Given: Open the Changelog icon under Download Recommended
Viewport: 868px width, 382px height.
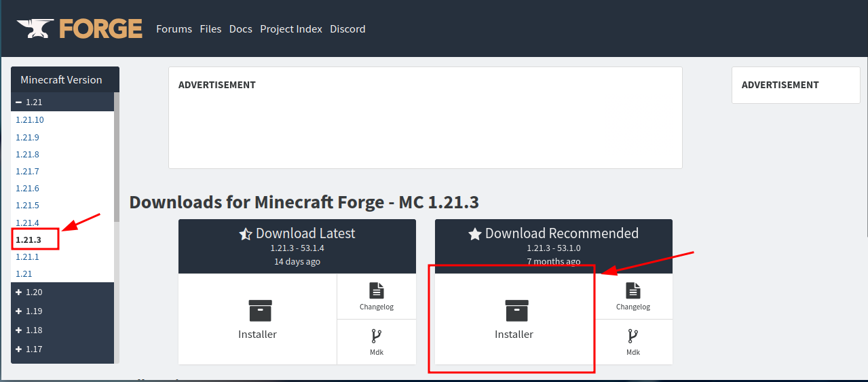Looking at the screenshot, I should click(633, 291).
